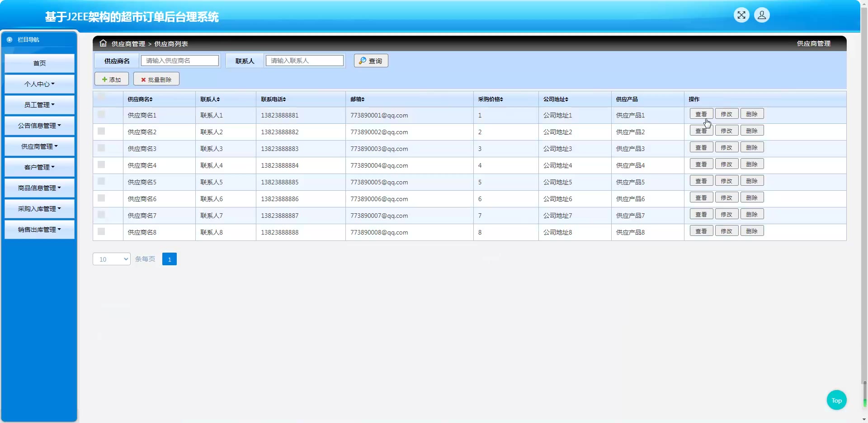Delete the 供应商名8 row
This screenshot has width=868, height=423.
[752, 231]
